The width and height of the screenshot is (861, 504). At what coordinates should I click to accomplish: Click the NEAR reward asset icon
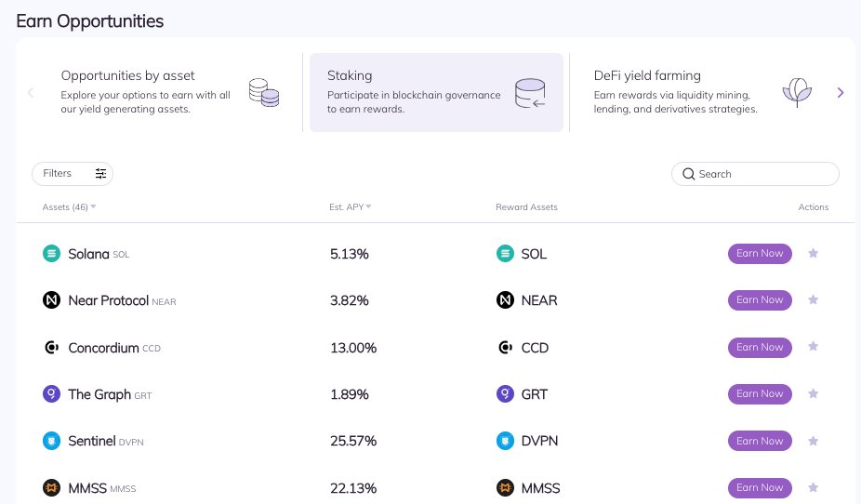pyautogui.click(x=505, y=300)
